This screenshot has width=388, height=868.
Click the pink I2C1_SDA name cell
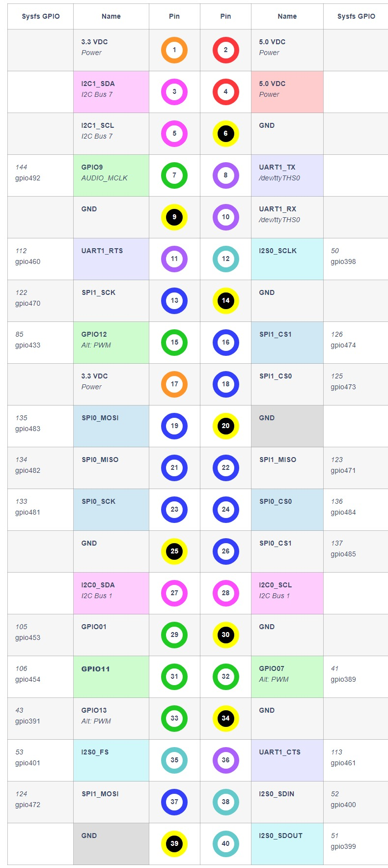pyautogui.click(x=111, y=92)
